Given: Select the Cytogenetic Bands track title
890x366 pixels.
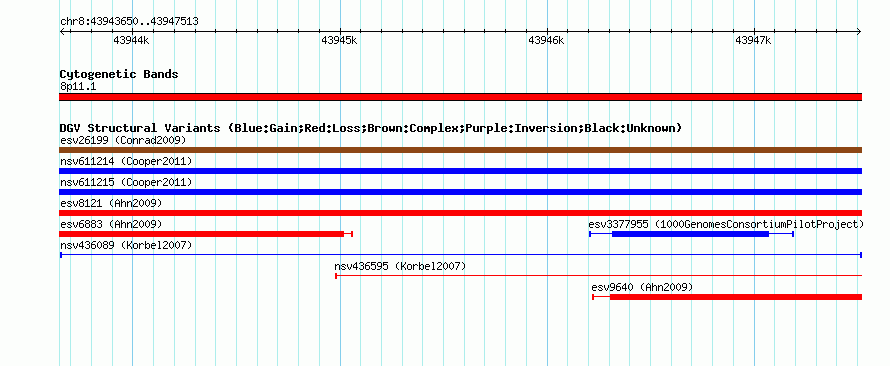Looking at the screenshot, I should pyautogui.click(x=119, y=74).
